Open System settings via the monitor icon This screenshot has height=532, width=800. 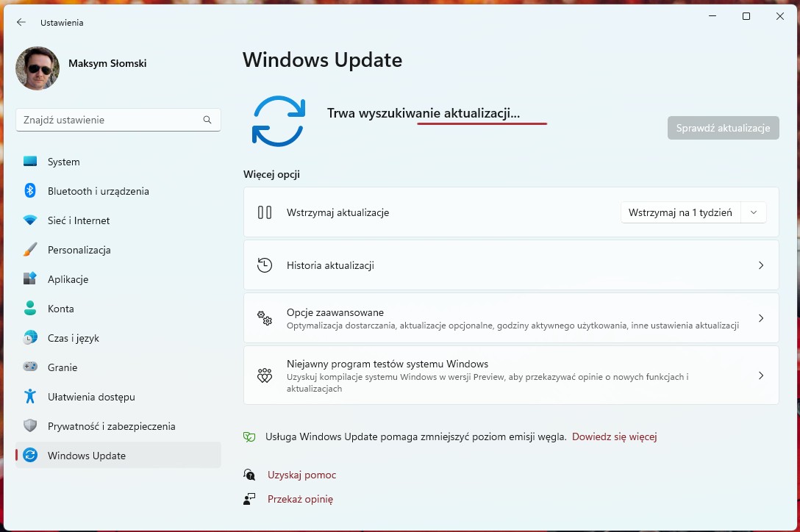click(x=29, y=162)
